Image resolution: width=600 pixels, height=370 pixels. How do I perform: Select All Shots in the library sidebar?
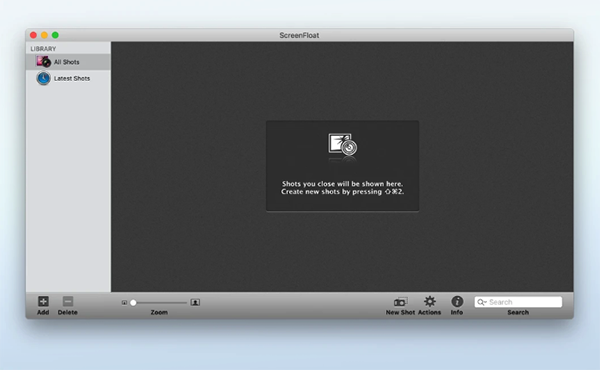click(68, 62)
